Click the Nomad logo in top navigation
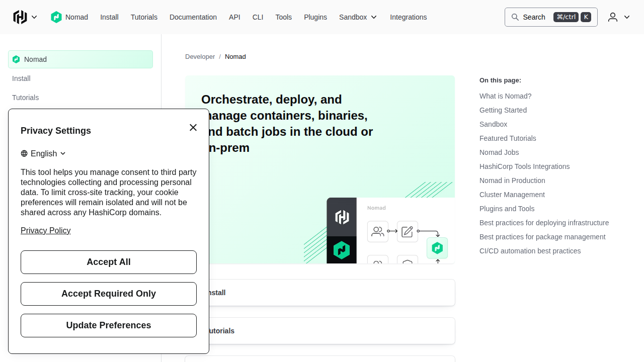 click(56, 17)
